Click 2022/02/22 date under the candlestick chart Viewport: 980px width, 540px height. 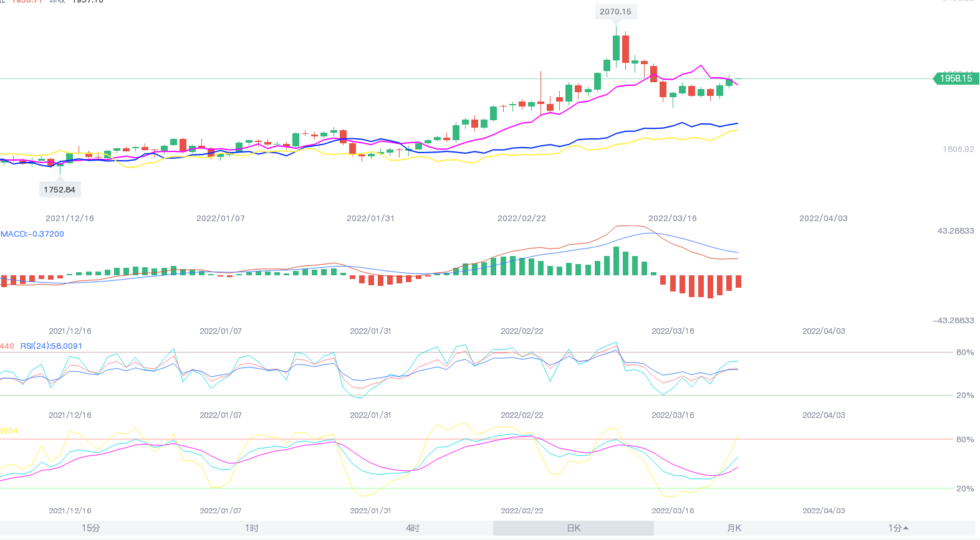coord(522,219)
